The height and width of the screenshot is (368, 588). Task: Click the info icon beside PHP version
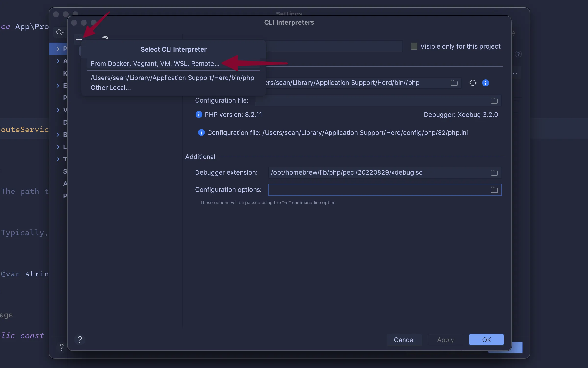pos(199,115)
